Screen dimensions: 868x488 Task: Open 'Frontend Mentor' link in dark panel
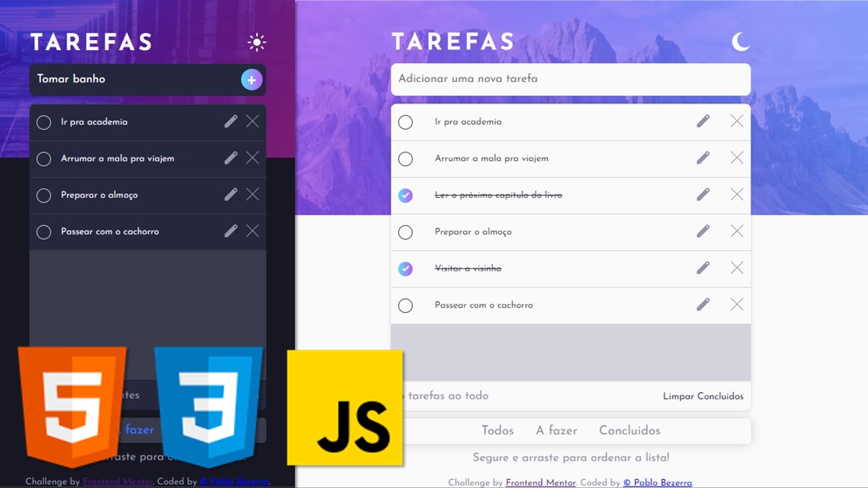118,482
